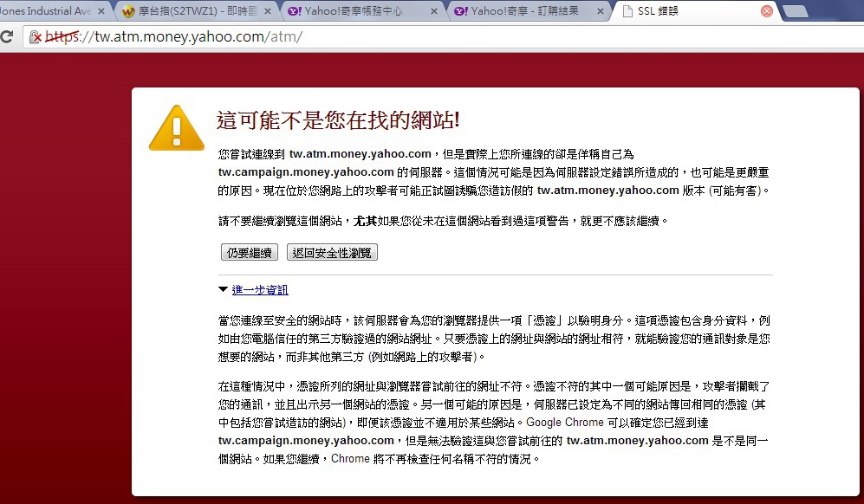Click the 仍要繼續 button
864x504 pixels.
[249, 253]
